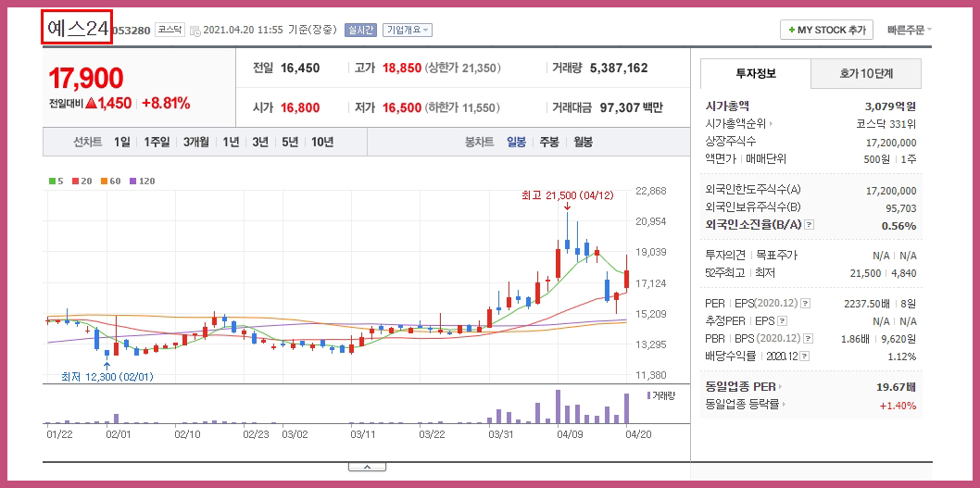The width and height of the screenshot is (980, 488).
Task: Select the 주봉 weekly candle chart
Action: pyautogui.click(x=549, y=142)
